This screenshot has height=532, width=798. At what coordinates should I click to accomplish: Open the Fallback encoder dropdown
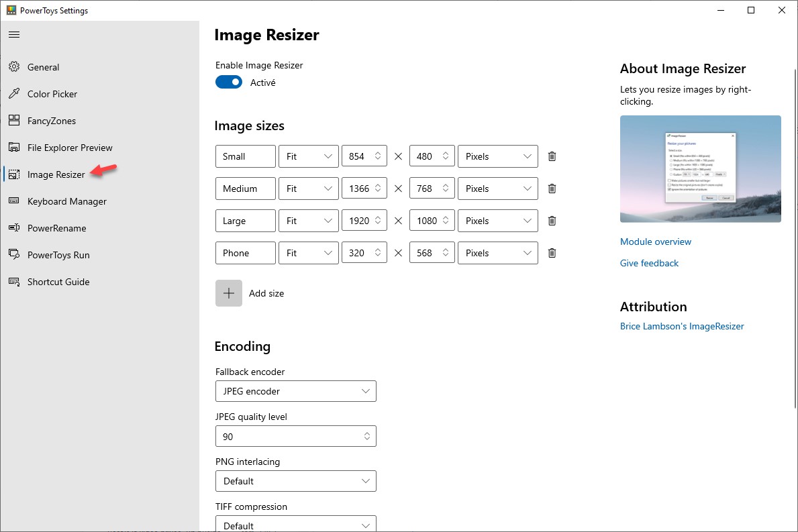(x=295, y=391)
